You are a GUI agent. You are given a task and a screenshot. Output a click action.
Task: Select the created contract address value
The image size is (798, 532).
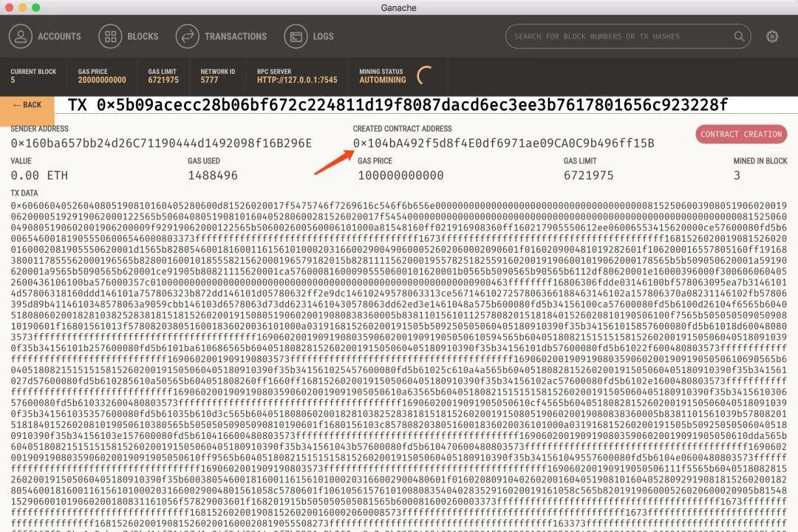[503, 143]
